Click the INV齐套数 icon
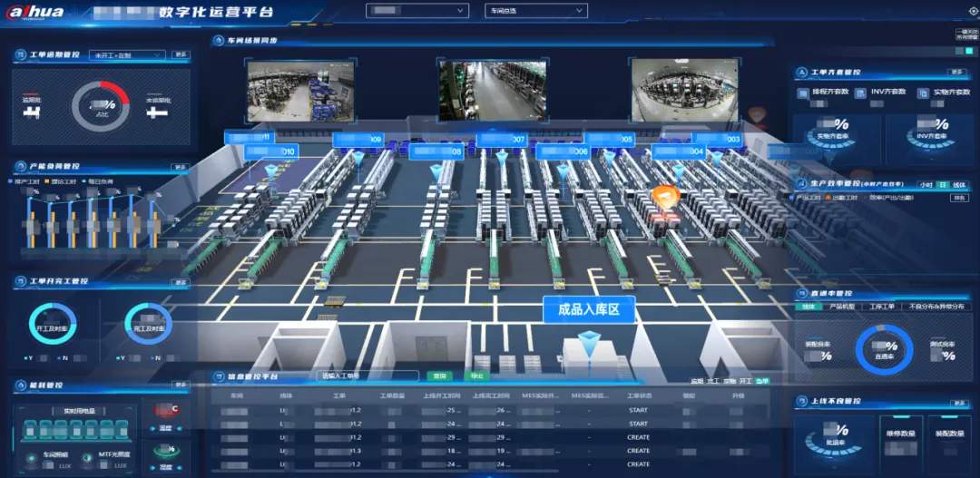This screenshot has width=980, height=478. coord(860,93)
